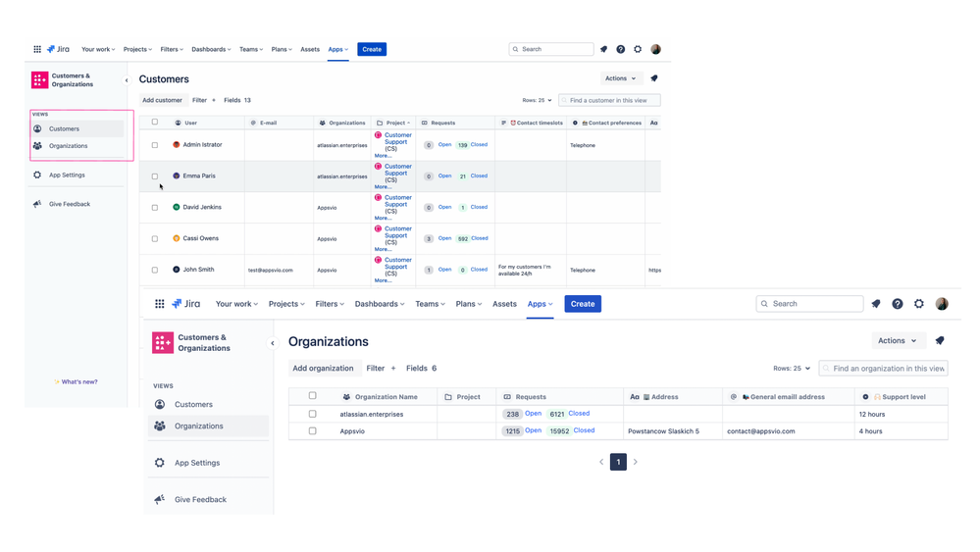
Task: Open What's new link
Action: pos(76,382)
